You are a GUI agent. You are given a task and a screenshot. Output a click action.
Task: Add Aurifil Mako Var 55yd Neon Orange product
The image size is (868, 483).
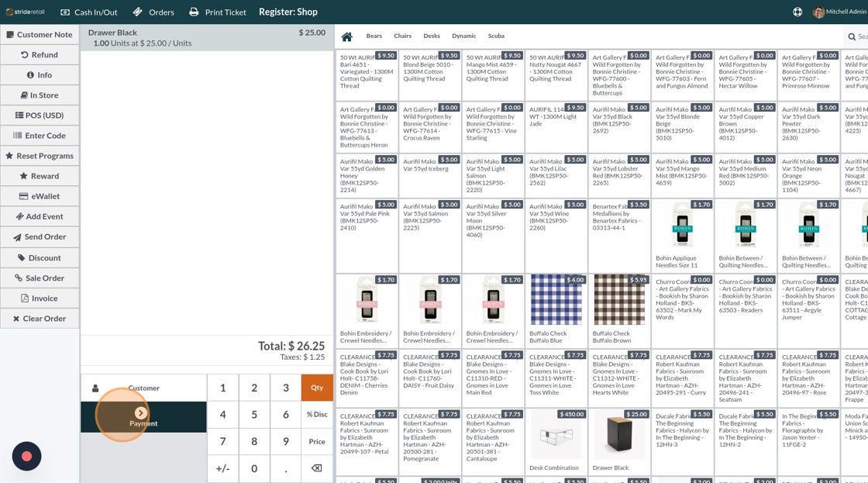[808, 175]
